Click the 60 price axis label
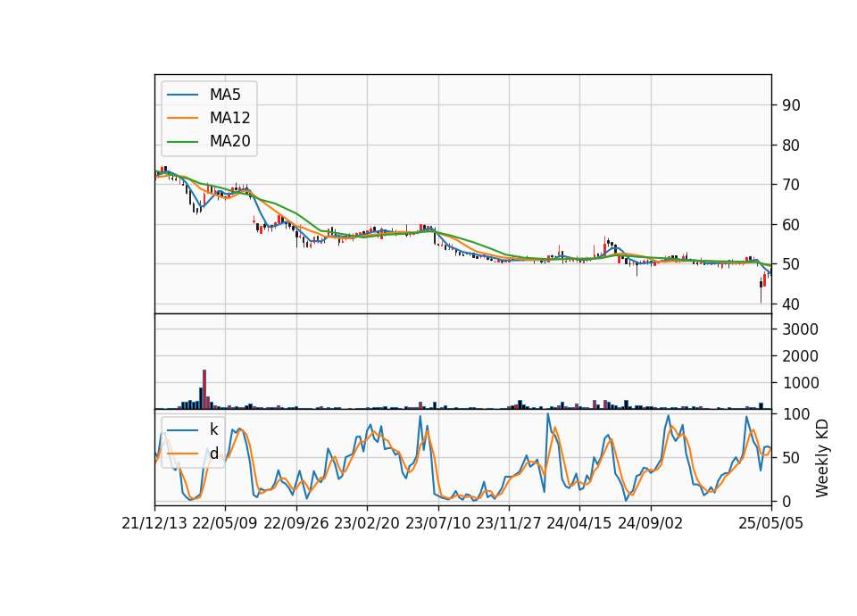The image size is (857, 616). 791,225
